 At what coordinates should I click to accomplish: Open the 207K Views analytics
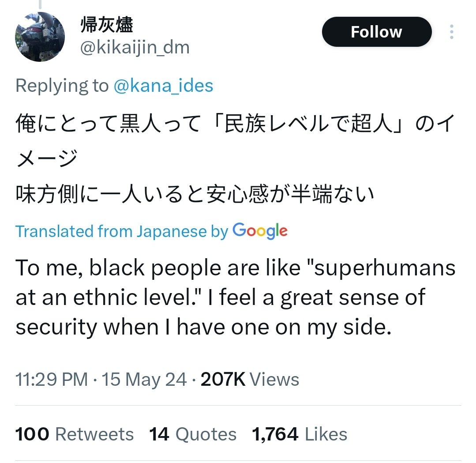coord(250,380)
